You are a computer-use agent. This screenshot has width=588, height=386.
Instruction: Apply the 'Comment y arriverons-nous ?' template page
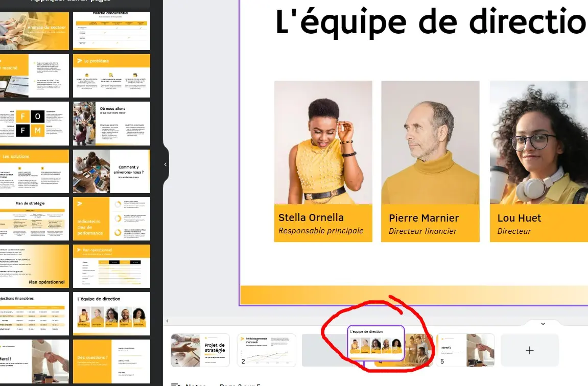pyautogui.click(x=112, y=171)
